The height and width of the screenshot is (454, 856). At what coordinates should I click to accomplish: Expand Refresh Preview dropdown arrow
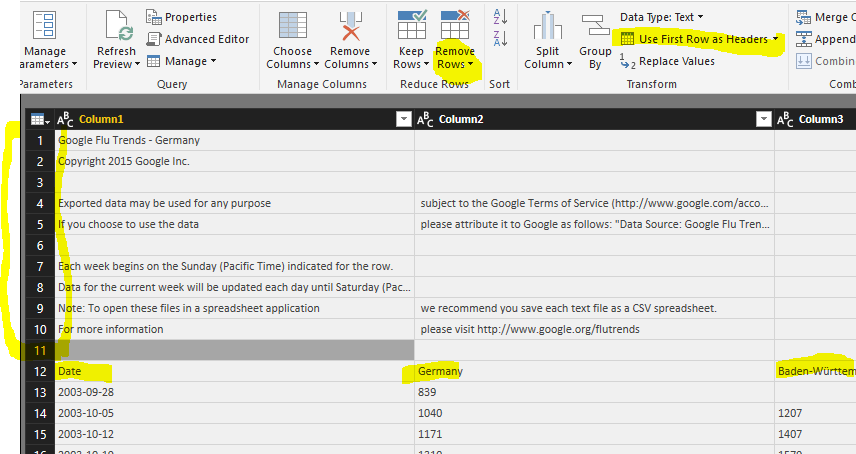138,64
